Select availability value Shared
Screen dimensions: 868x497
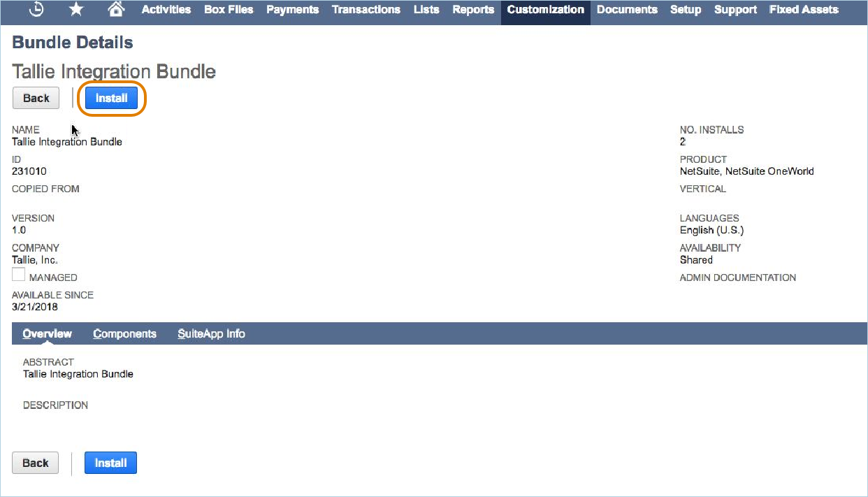click(696, 260)
